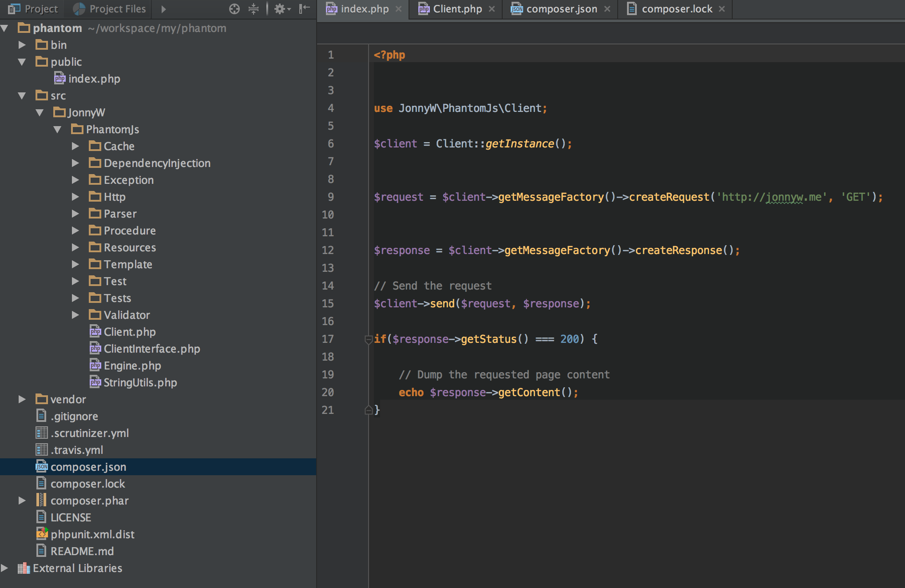Click line number 12 in the gutter
This screenshot has width=905, height=588.
click(328, 250)
